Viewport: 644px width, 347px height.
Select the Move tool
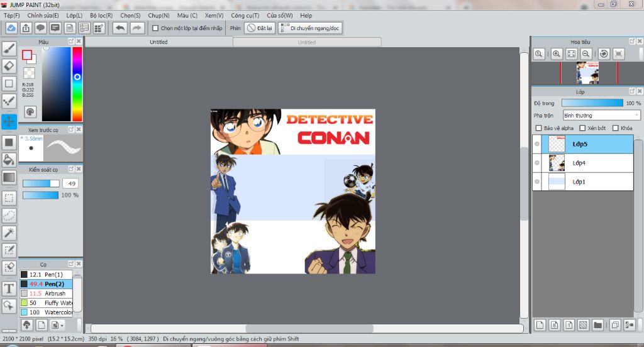coord(9,121)
